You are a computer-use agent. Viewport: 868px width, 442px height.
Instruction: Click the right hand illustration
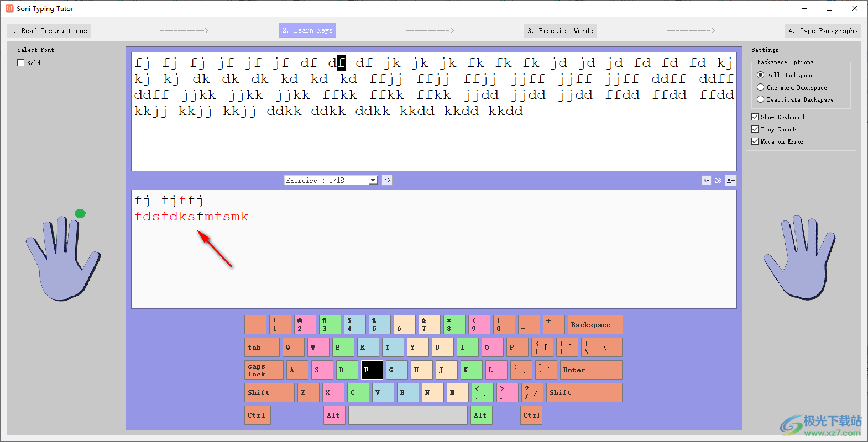800,257
